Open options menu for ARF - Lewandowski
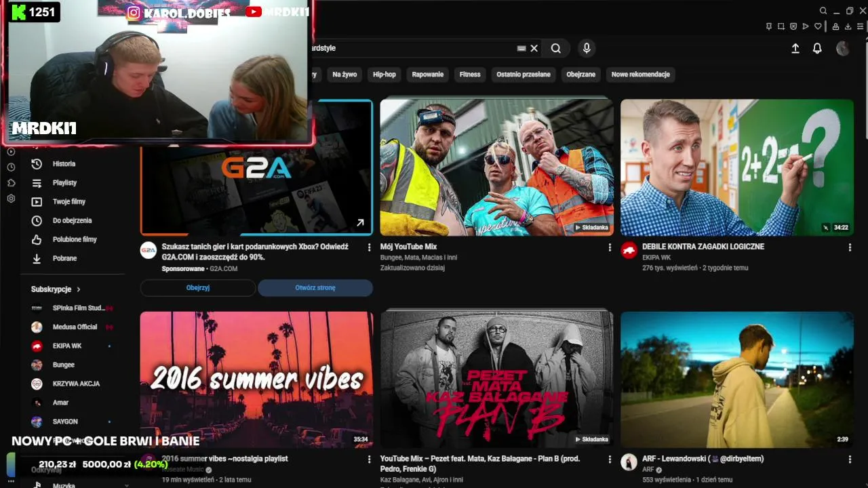 [850, 460]
